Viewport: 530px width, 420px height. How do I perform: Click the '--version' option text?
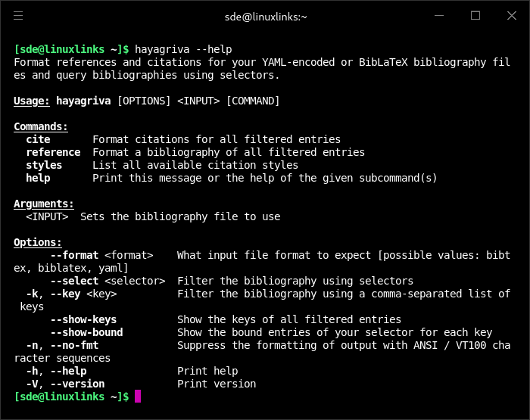[x=77, y=384]
